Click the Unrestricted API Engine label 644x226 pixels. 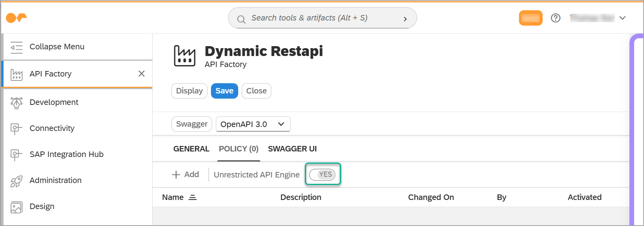point(257,175)
